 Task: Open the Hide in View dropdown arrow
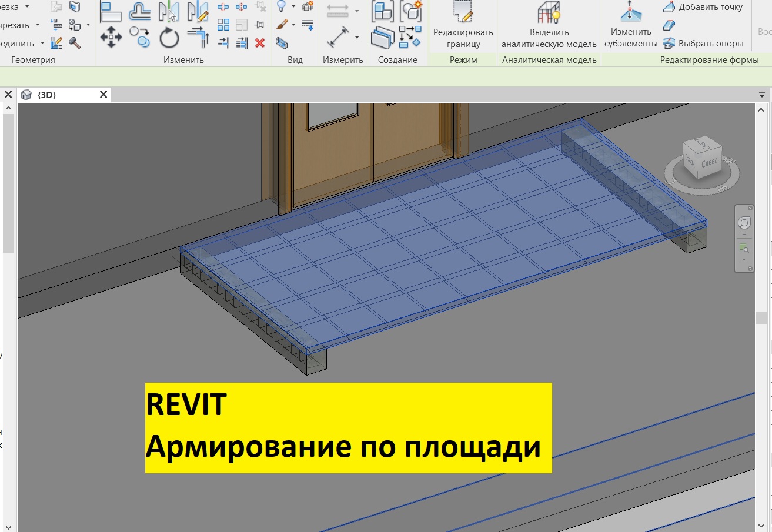click(293, 7)
